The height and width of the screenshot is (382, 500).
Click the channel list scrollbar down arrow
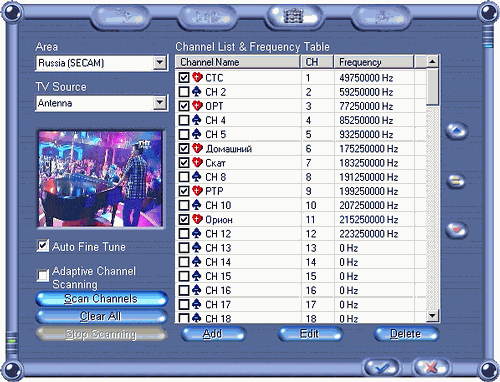[433, 315]
